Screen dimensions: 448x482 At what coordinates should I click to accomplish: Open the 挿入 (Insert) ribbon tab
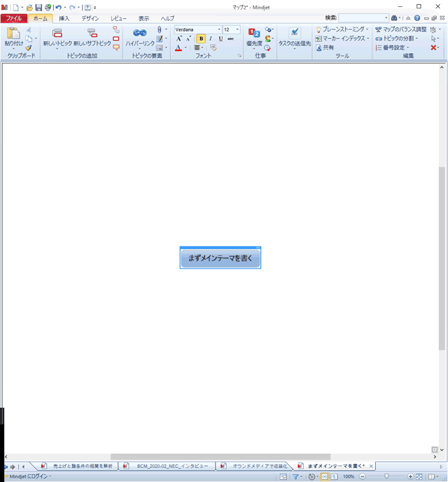tap(64, 17)
